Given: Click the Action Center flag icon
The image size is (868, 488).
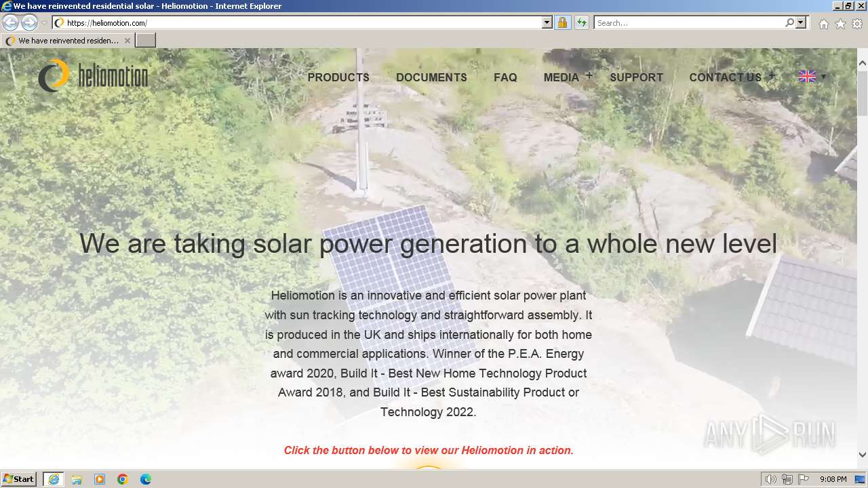Looking at the screenshot, I should [x=804, y=479].
